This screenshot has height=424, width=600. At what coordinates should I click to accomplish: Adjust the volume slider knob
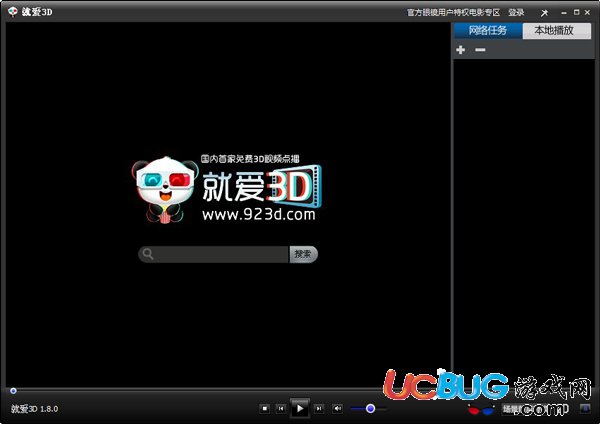pos(370,409)
